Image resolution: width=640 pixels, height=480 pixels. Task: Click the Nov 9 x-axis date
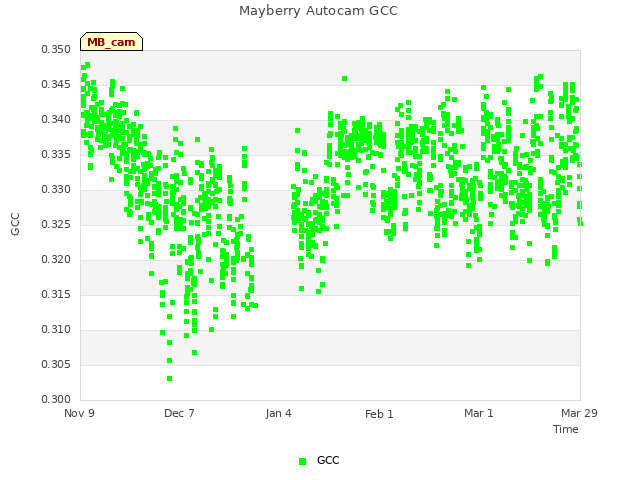pyautogui.click(x=79, y=413)
